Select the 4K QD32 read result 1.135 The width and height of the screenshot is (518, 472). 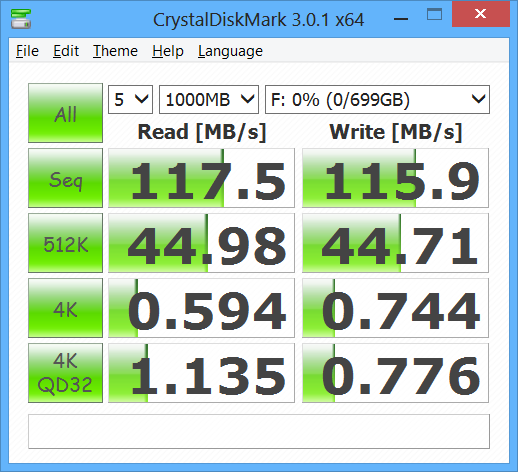(x=201, y=373)
